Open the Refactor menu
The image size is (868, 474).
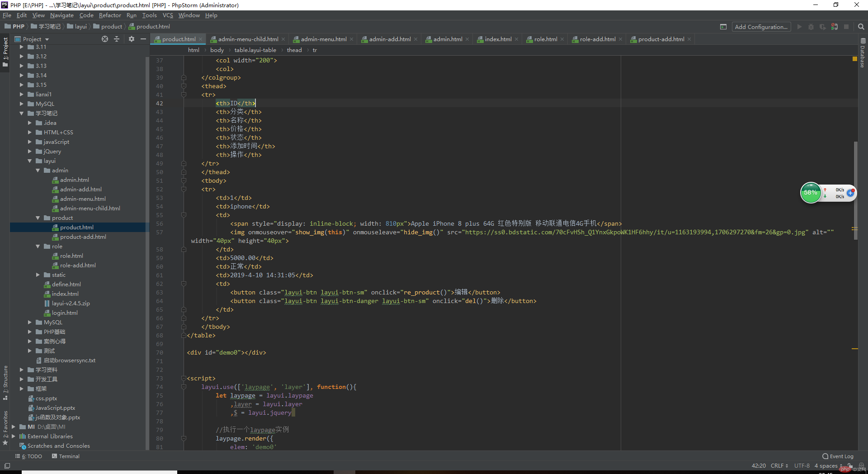[x=110, y=15]
